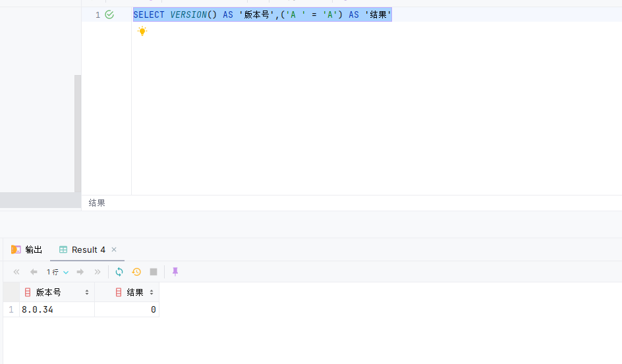Sort by the 版本号 column arrows
622x364 pixels.
point(87,292)
